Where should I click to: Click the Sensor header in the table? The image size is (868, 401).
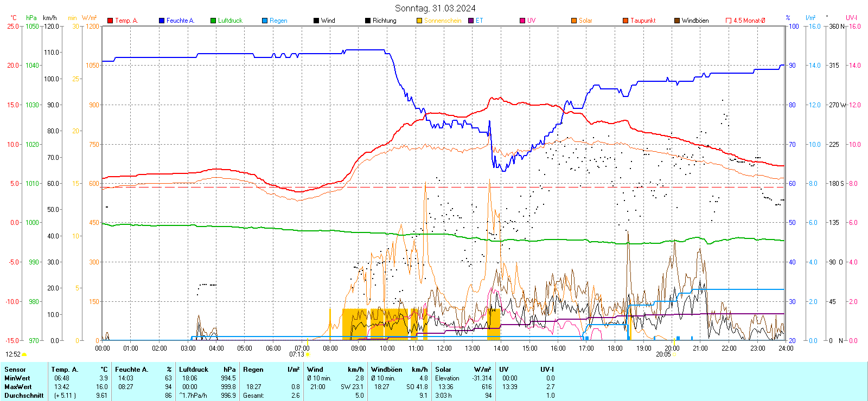coord(15,370)
